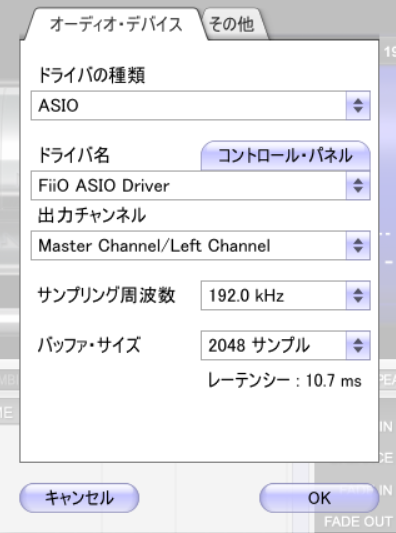Click the サンプリング周波数 label
The width and height of the screenshot is (396, 533).
106,295
